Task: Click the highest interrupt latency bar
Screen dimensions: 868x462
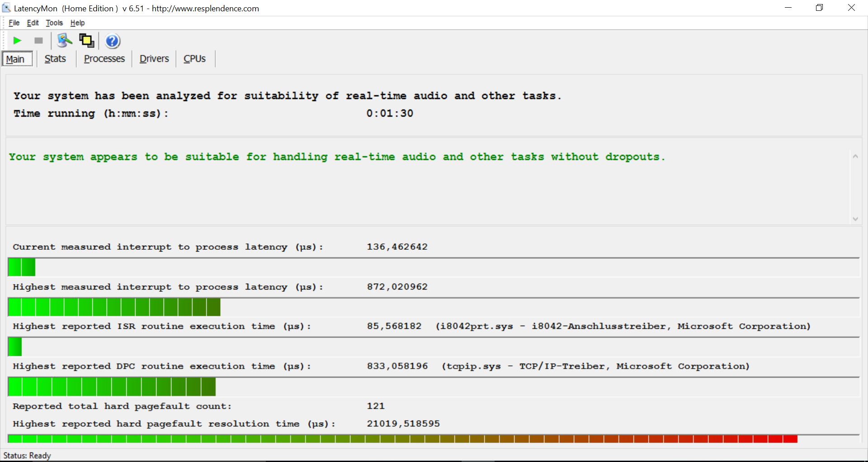Action: pos(434,307)
